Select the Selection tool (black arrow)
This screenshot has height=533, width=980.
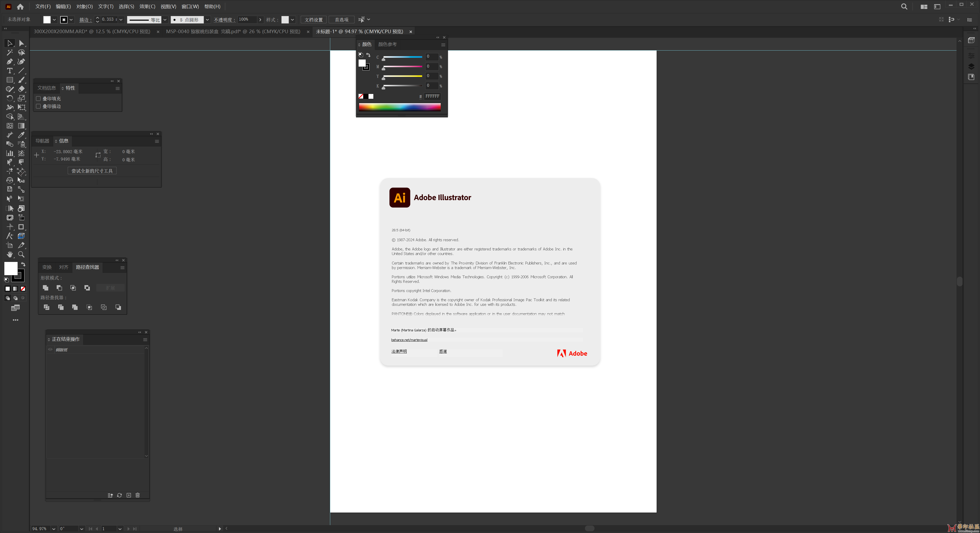(x=10, y=43)
